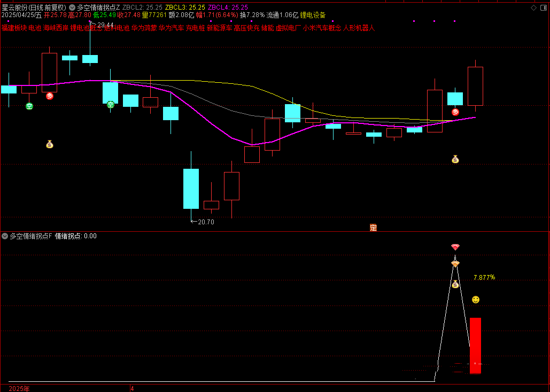Click the orange gem icon on the indicator peak
The height and width of the screenshot is (392, 550).
coord(455,264)
